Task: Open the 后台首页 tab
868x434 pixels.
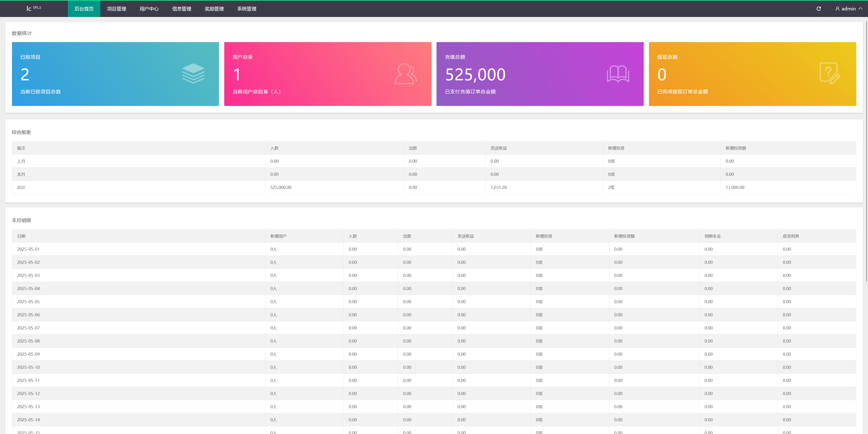Action: click(x=84, y=9)
